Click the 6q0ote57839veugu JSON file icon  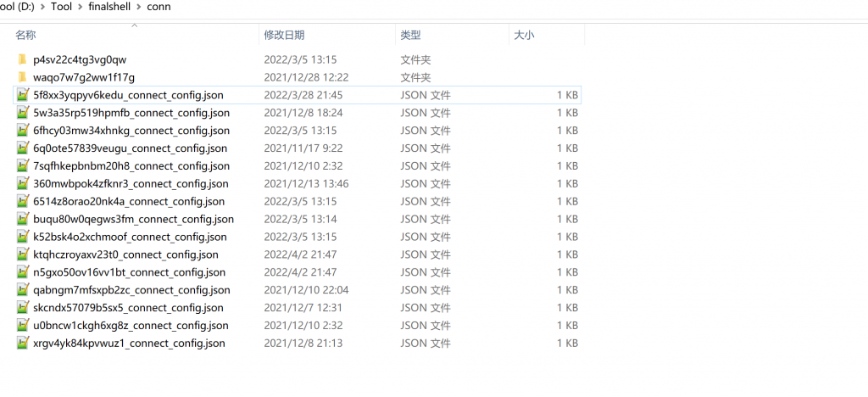[22, 148]
